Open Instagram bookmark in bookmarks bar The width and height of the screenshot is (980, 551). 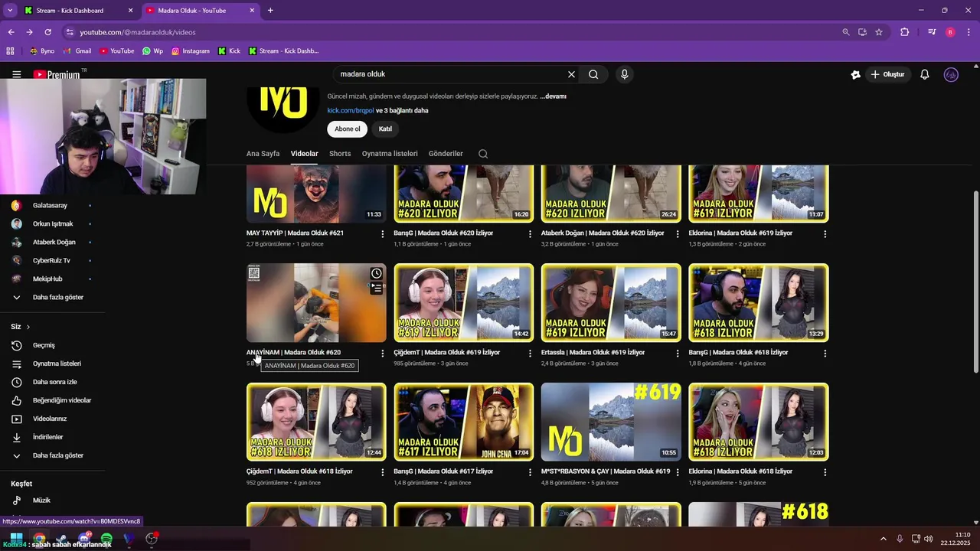tap(191, 51)
